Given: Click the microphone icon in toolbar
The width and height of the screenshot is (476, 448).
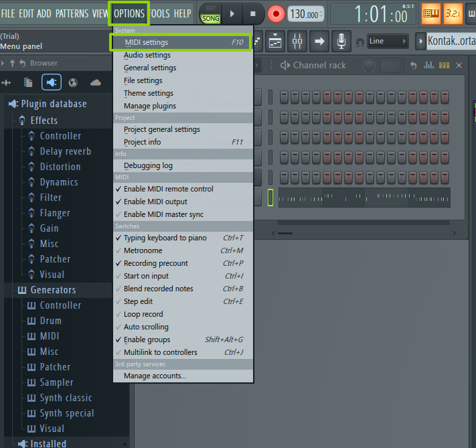Looking at the screenshot, I should tap(341, 42).
